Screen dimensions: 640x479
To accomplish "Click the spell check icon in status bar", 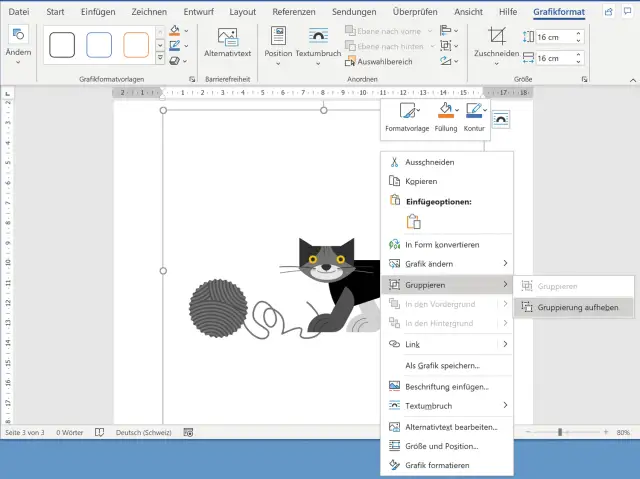I will coord(99,432).
